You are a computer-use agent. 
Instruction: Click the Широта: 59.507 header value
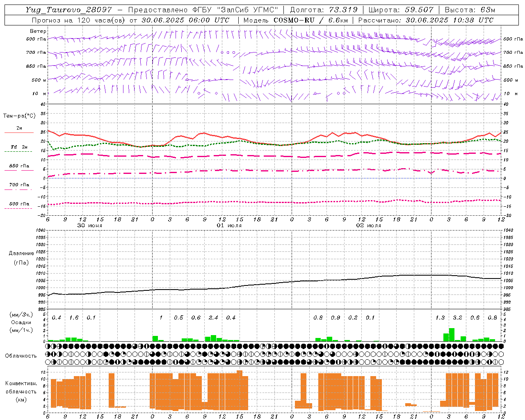pos(401,10)
